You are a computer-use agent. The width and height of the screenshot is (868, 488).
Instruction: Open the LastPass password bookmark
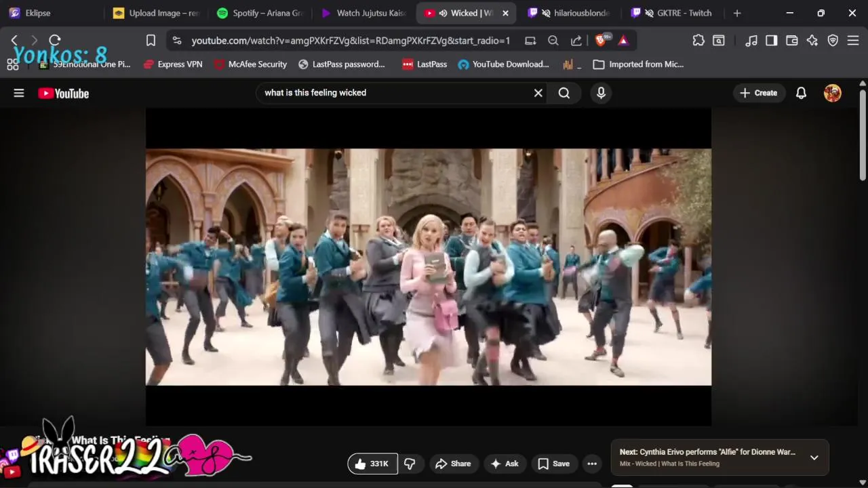click(342, 64)
